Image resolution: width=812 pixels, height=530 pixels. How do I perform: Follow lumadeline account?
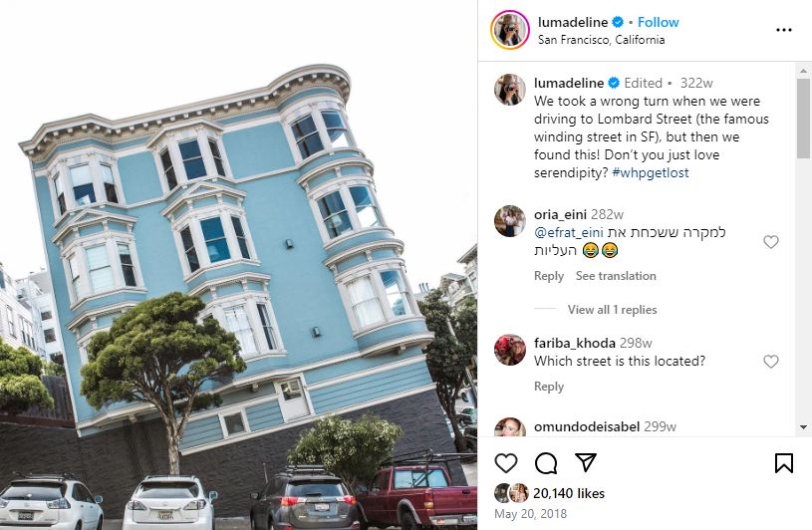coord(658,22)
